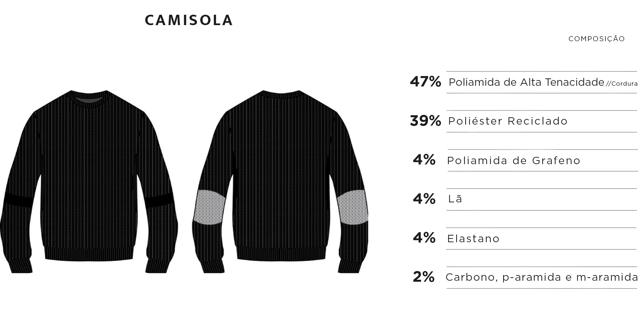
Task: Click the right black armband on front sweater
Action: point(160,200)
